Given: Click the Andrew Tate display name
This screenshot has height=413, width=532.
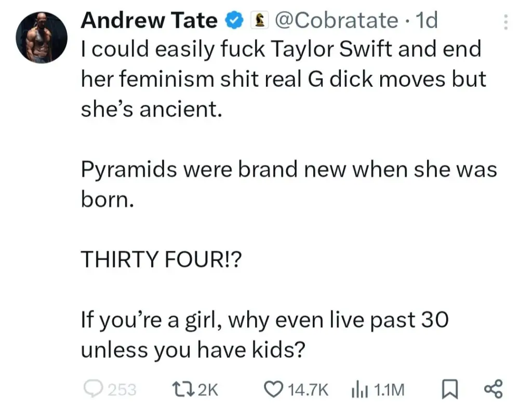Looking at the screenshot, I should [x=150, y=21].
